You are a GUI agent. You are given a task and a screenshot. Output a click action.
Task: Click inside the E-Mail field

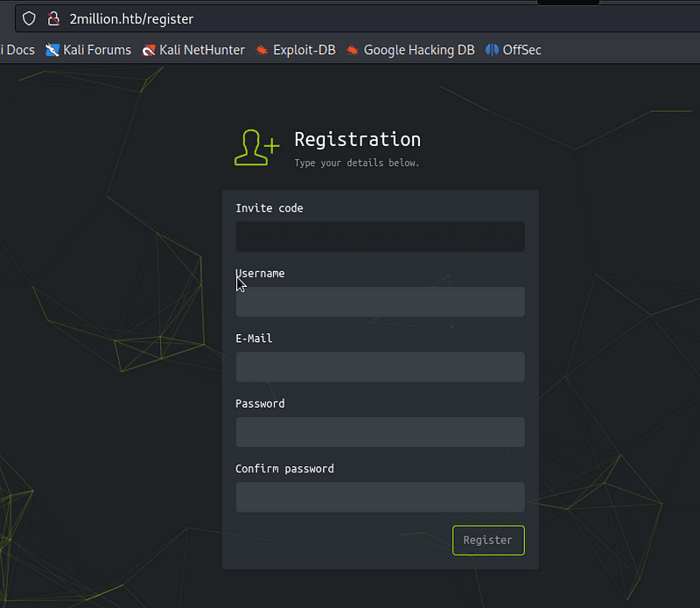coord(379,367)
